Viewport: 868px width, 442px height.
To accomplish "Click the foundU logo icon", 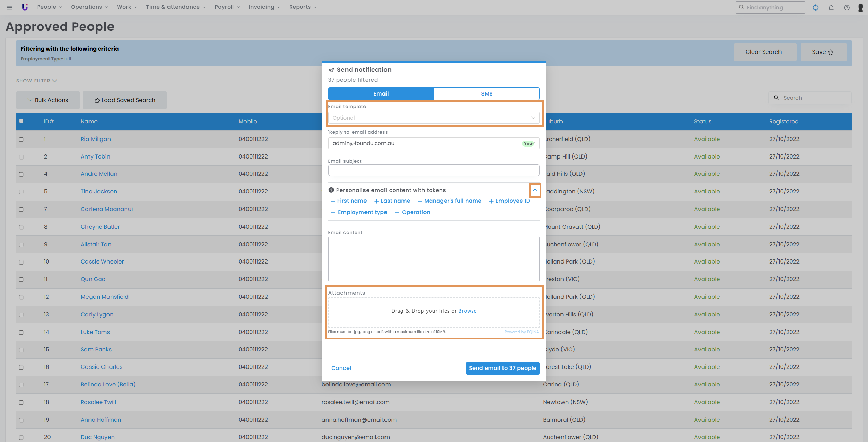I will [25, 7].
